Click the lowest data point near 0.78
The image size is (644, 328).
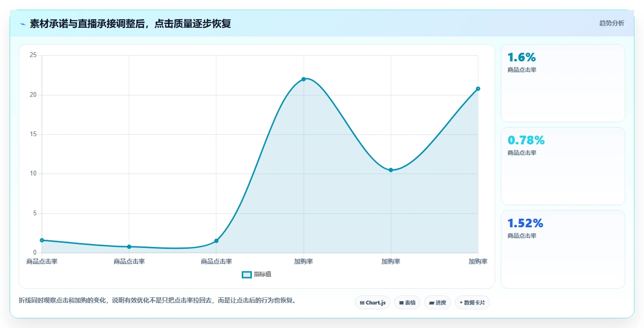coord(129,246)
